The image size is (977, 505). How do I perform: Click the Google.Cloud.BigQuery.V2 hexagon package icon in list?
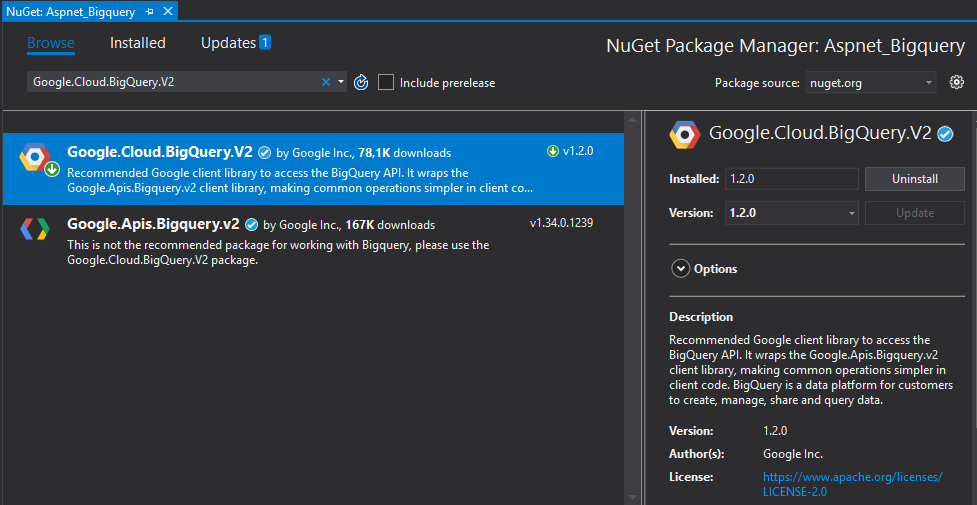pyautogui.click(x=36, y=158)
